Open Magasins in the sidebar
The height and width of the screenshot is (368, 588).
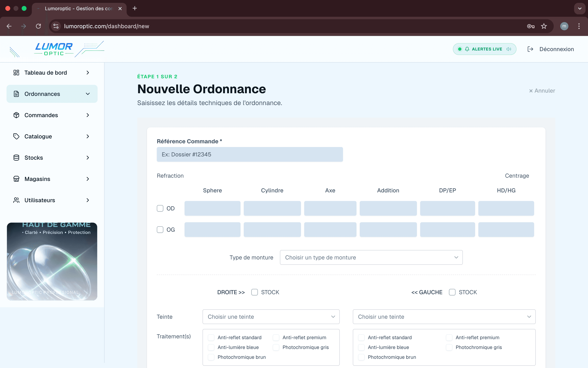tap(52, 179)
